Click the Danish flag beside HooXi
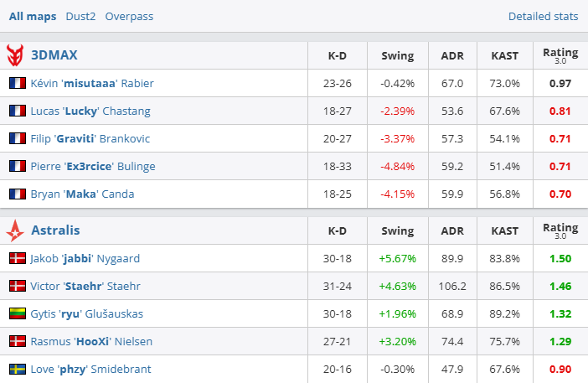This screenshot has height=383, width=588. [17, 341]
